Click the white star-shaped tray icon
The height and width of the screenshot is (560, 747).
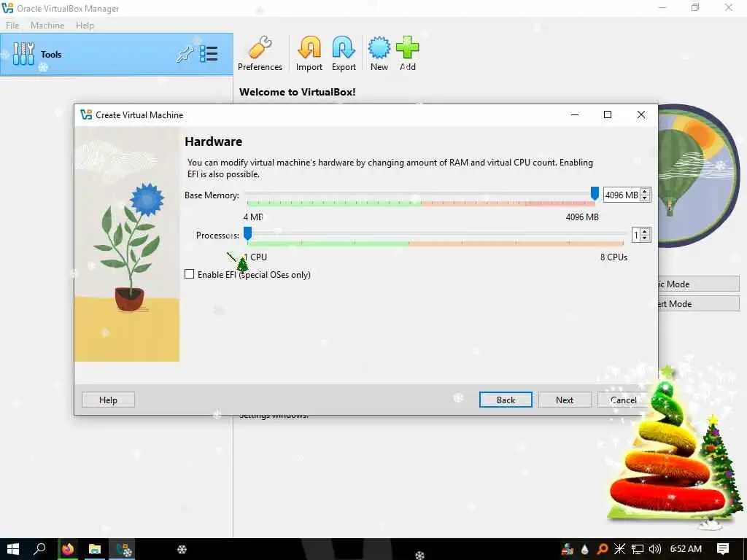[x=620, y=549]
